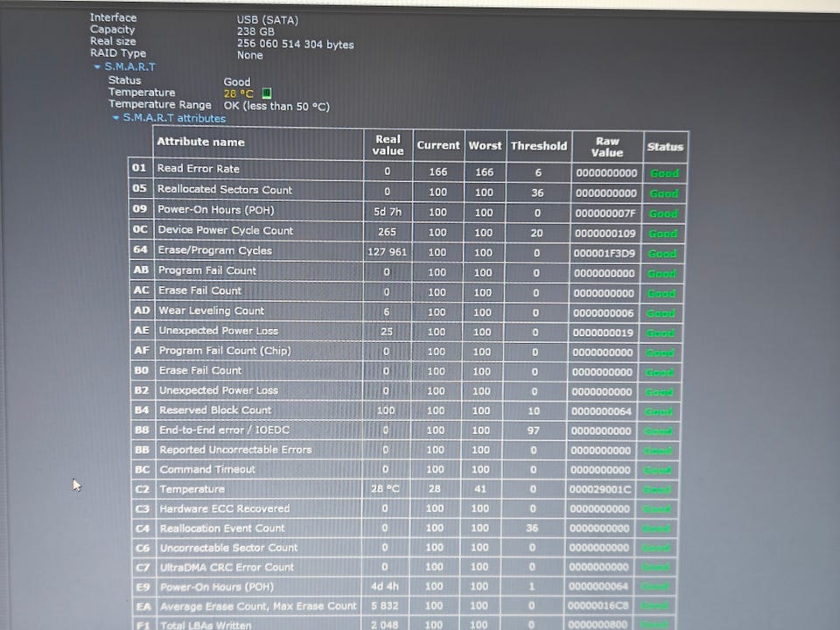Select the Command Timeout attribute row
Image resolution: width=840 pixels, height=630 pixels.
tap(403, 469)
